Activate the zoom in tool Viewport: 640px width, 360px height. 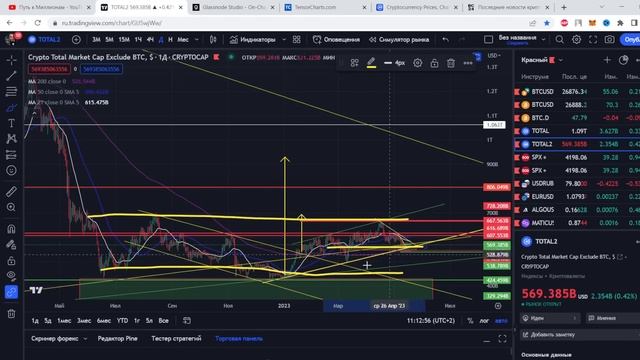[11, 207]
